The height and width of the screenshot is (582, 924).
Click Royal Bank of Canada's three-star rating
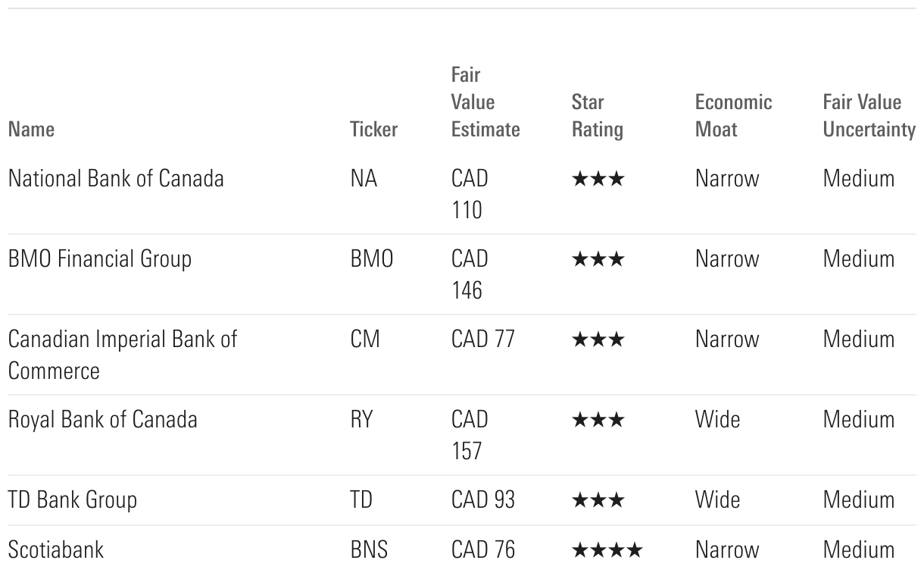pyautogui.click(x=598, y=421)
